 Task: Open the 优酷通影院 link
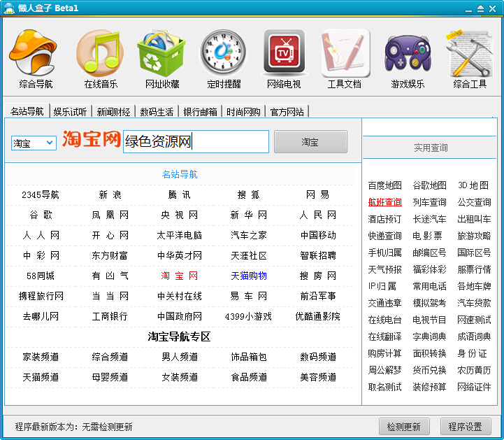pyautogui.click(x=317, y=316)
